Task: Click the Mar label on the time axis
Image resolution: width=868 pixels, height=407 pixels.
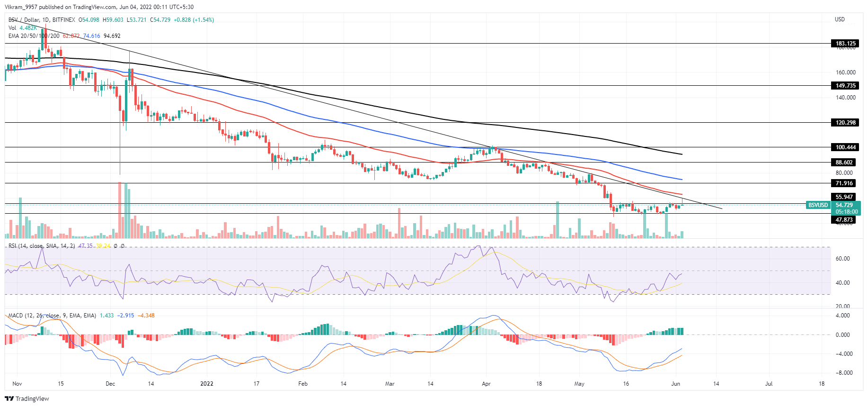Action: point(390,384)
